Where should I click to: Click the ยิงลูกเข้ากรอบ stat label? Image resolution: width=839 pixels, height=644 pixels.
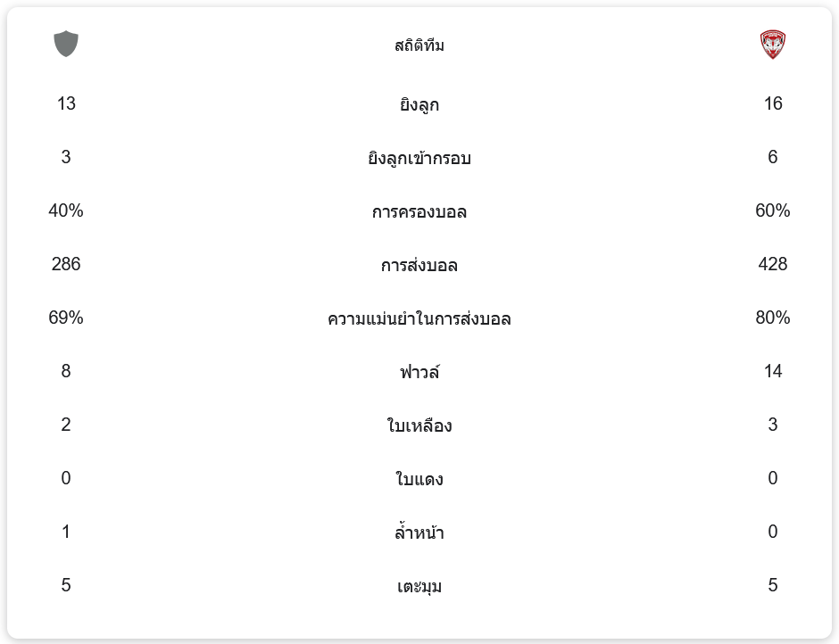[419, 159]
